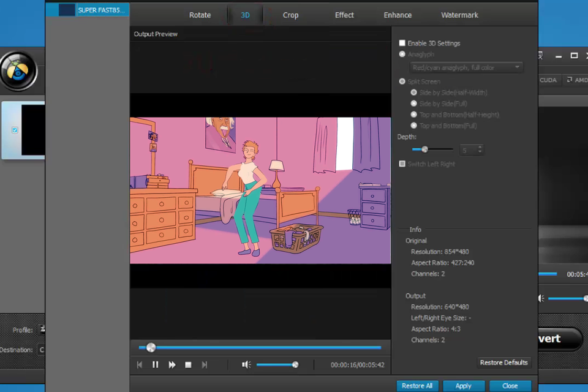The height and width of the screenshot is (392, 588).
Task: Click the Restore Defaults button
Action: click(x=503, y=363)
